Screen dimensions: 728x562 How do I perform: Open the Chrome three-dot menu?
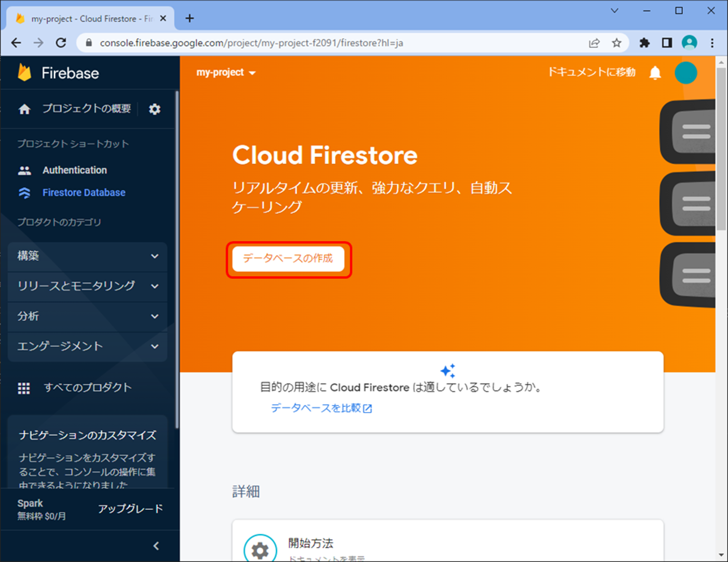[x=712, y=43]
